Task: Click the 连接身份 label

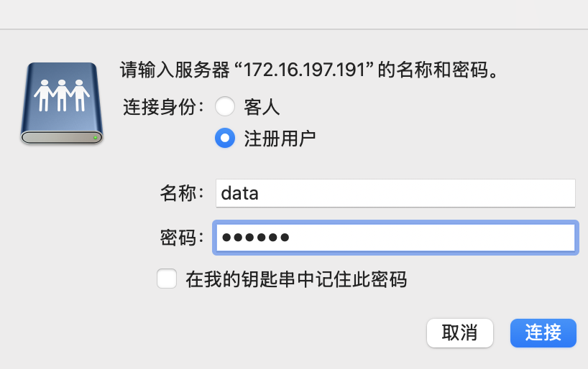Action: click(164, 108)
